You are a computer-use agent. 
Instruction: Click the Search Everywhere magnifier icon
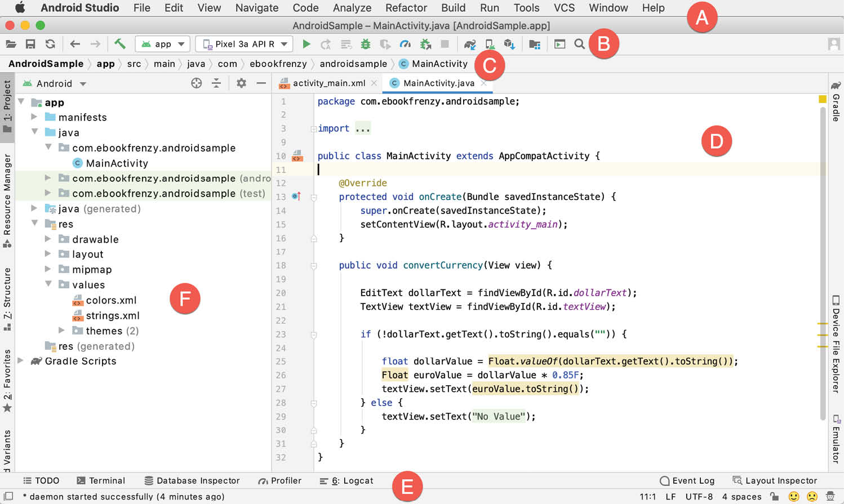[x=579, y=44]
